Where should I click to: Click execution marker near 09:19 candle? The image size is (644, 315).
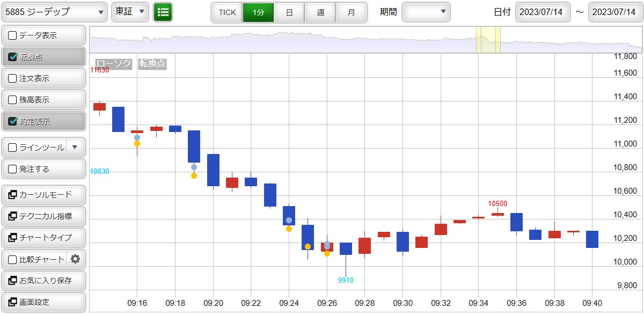pyautogui.click(x=194, y=171)
